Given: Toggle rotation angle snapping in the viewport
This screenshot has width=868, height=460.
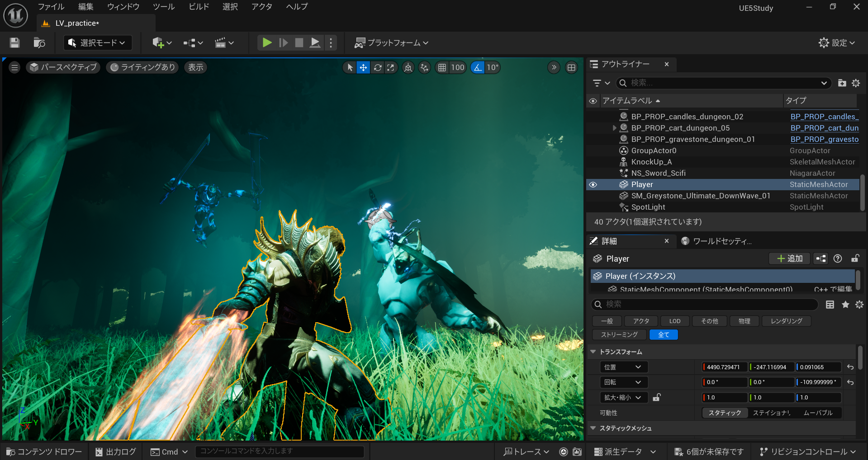Looking at the screenshot, I should click(x=478, y=67).
